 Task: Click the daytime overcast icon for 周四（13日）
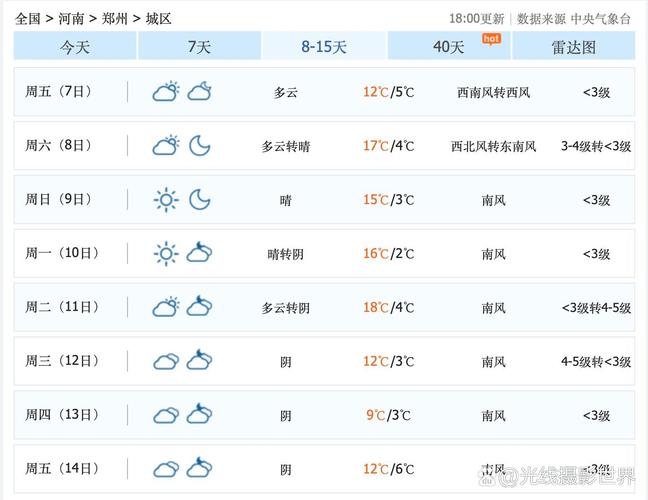click(x=166, y=415)
